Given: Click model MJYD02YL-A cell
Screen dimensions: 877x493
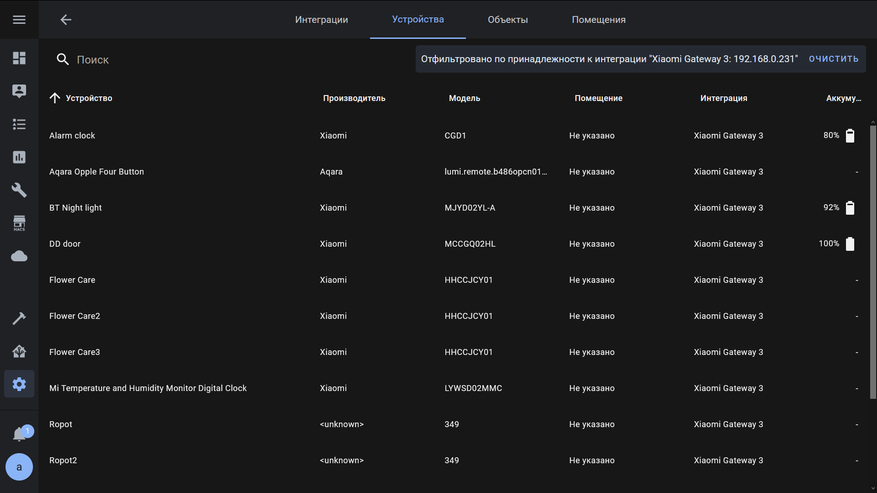Looking at the screenshot, I should click(x=470, y=208).
